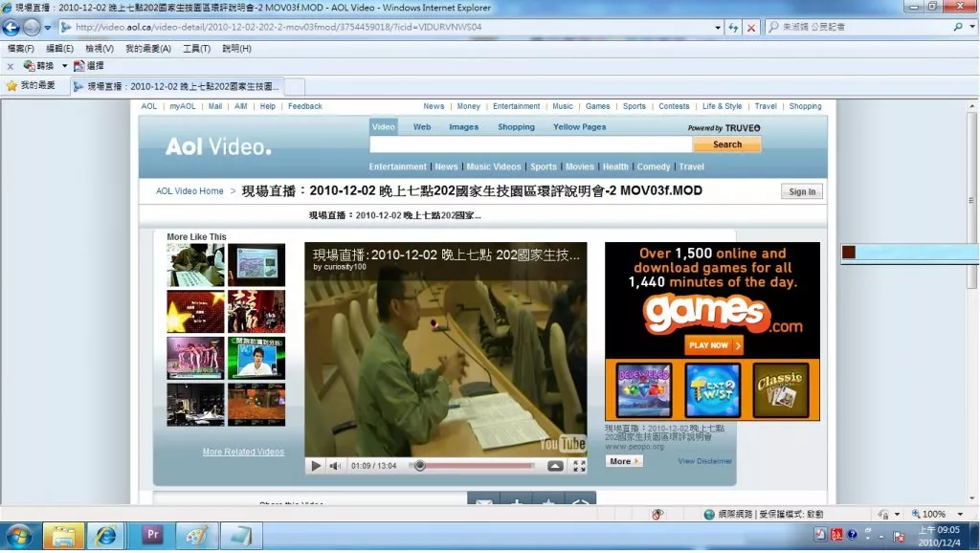Expand the 轉換 dropdown arrow
Viewport: 980px width, 553px height.
(x=64, y=66)
